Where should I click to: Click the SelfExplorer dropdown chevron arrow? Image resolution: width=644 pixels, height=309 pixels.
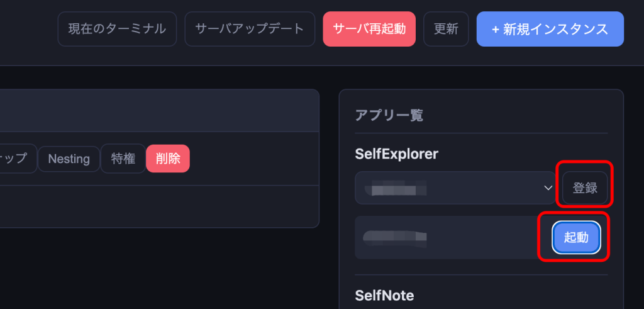(x=548, y=188)
